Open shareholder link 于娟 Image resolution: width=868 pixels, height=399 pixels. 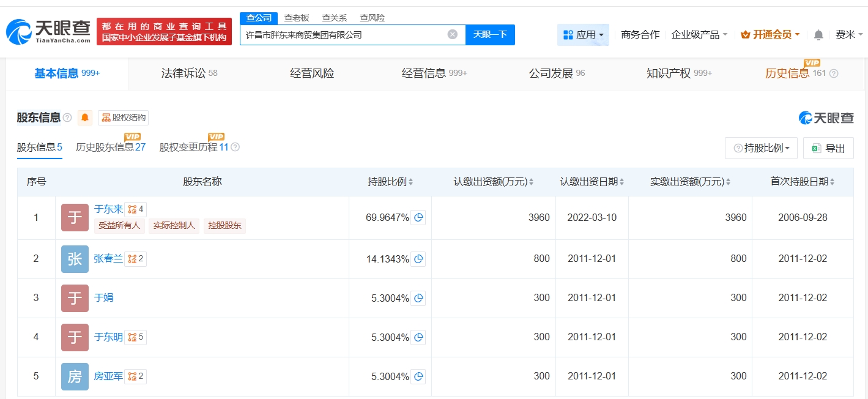pos(103,298)
